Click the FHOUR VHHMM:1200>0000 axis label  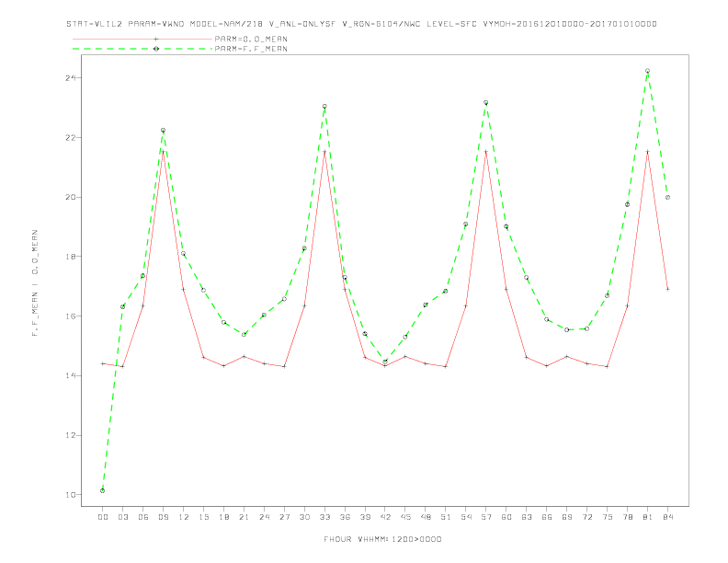point(382,539)
